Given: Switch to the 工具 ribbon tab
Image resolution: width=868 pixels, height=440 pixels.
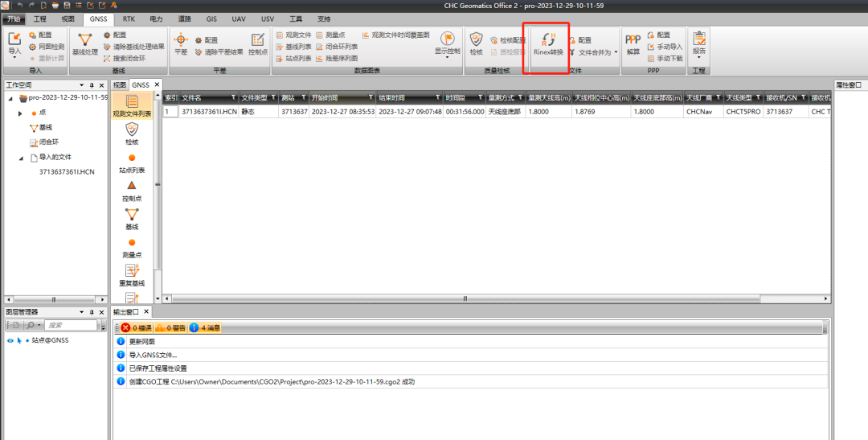Looking at the screenshot, I should coord(296,19).
